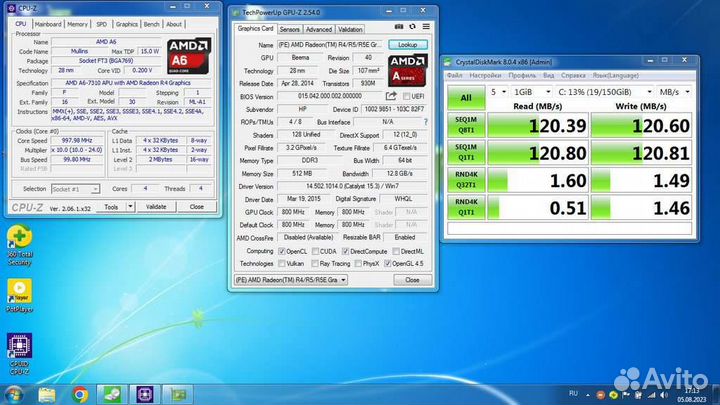Launch Google Chrome from the taskbar
The height and width of the screenshot is (405, 720).
click(80, 395)
